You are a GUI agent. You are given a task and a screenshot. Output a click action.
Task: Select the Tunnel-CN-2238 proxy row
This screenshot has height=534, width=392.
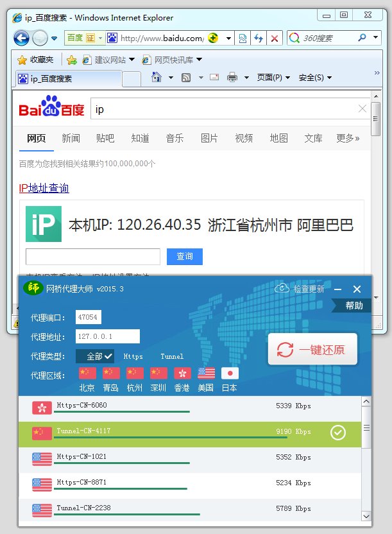pyautogui.click(x=190, y=511)
